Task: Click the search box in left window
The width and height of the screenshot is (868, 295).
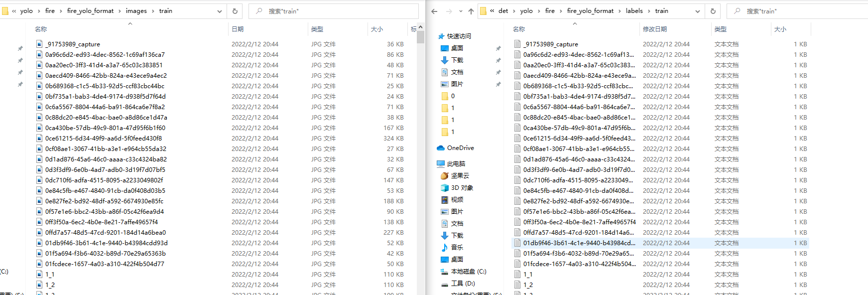Action: [334, 11]
